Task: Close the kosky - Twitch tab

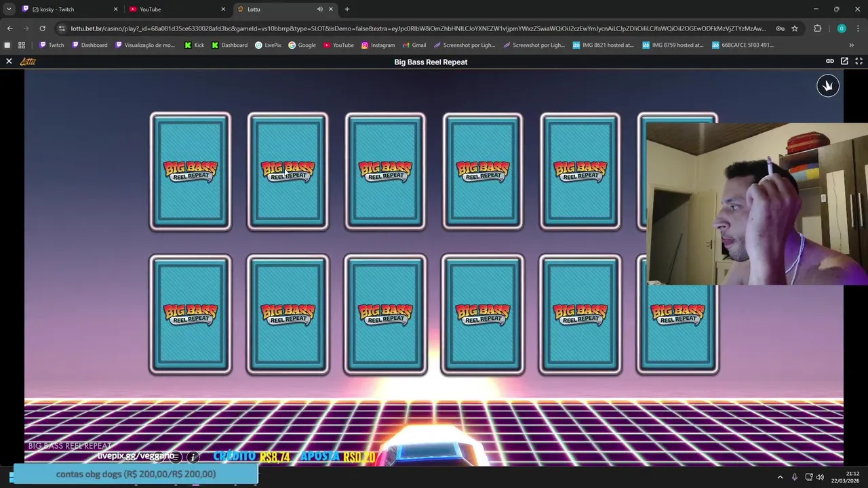Action: tap(115, 9)
